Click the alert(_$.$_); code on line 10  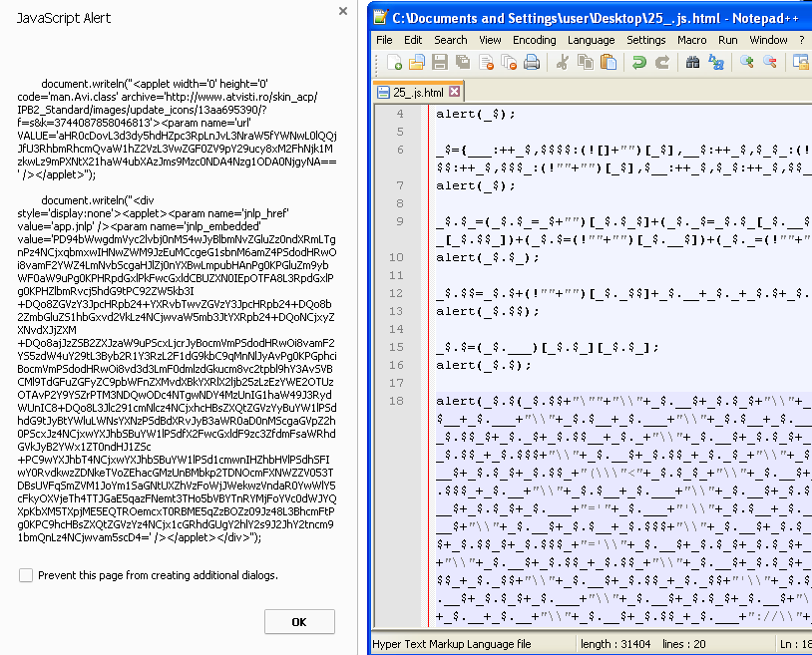pyautogui.click(x=488, y=257)
